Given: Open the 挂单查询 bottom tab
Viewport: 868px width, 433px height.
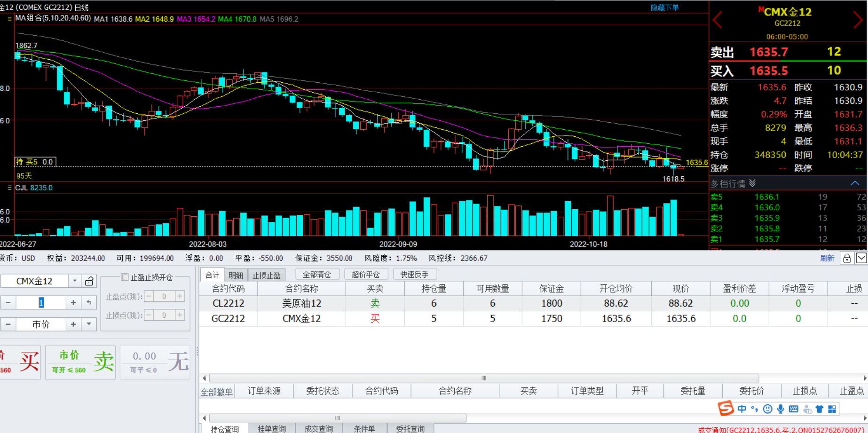Looking at the screenshot, I should pos(272,429).
